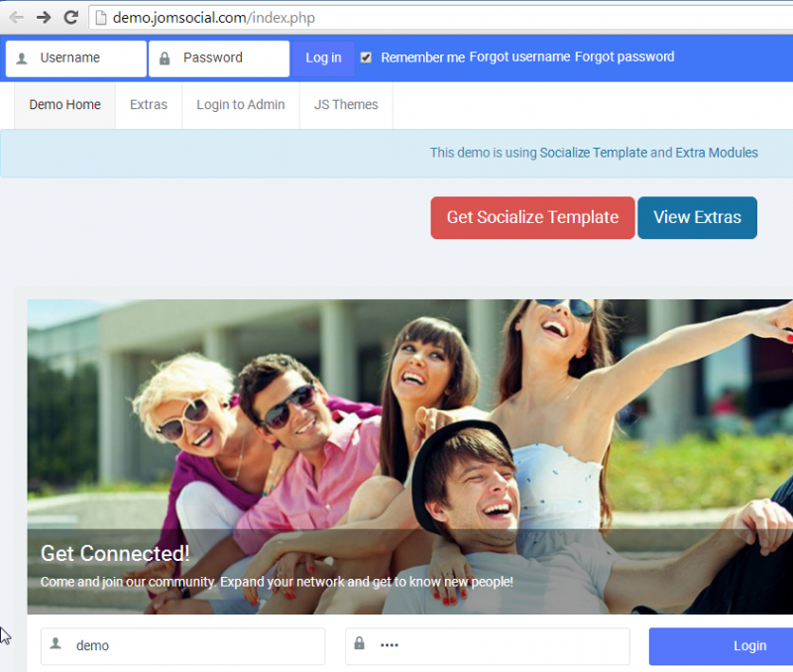Viewport: 793px width, 672px height.
Task: Click the Socialize Template link in the notice
Action: pos(593,153)
